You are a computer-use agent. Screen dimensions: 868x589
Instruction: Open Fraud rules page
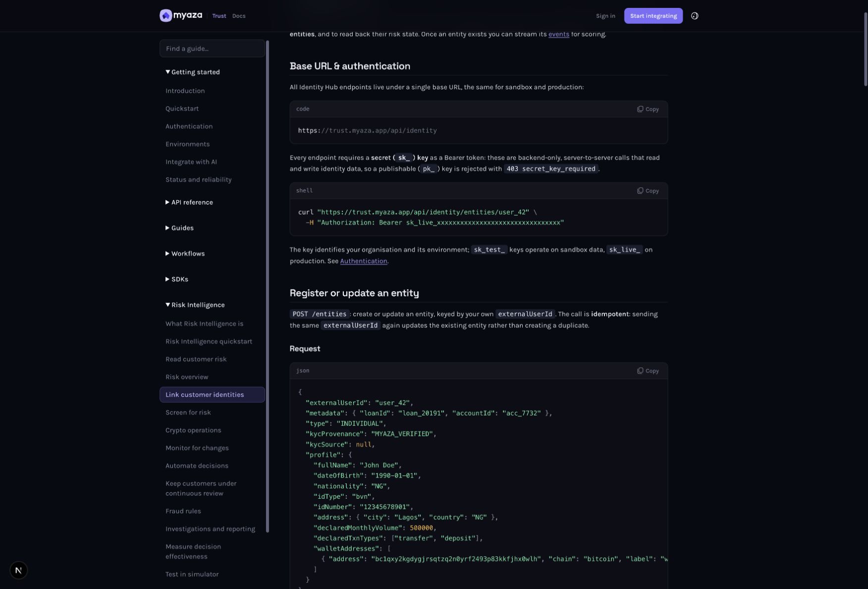click(183, 511)
